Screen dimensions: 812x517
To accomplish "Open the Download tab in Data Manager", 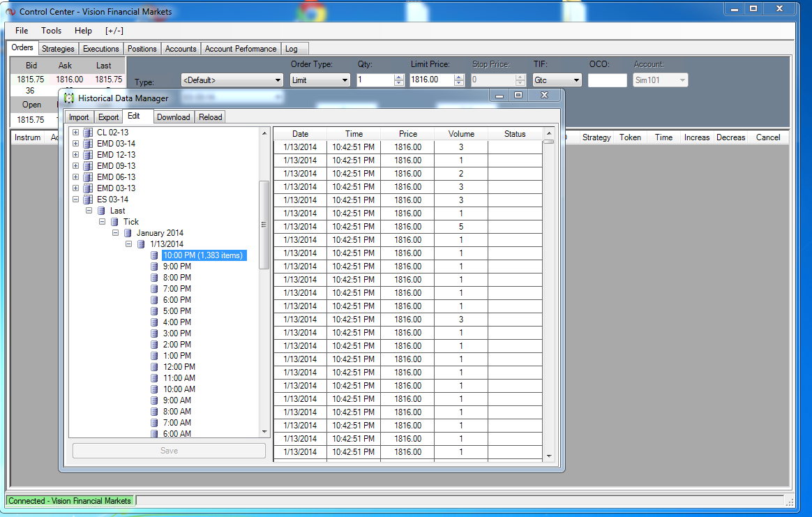I will click(x=174, y=117).
